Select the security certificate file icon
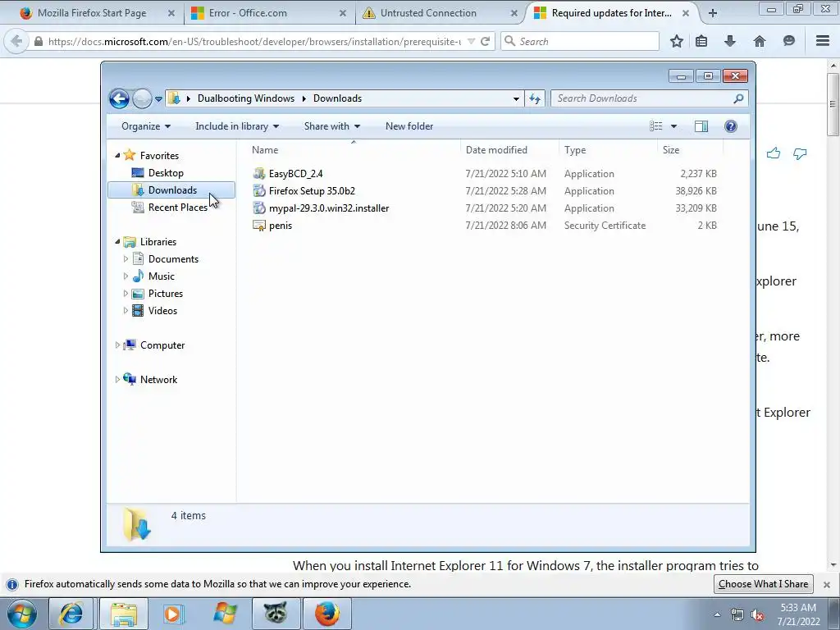Viewport: 840px width, 630px height. 259,226
